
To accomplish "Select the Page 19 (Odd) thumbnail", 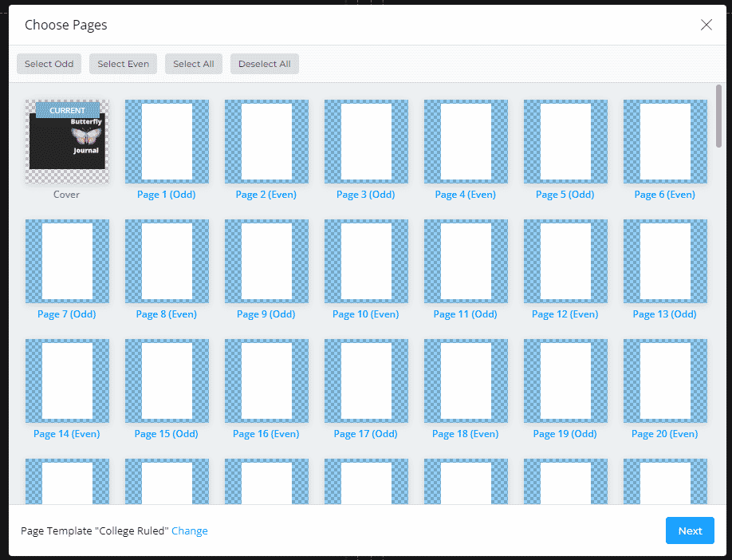I will (x=566, y=381).
